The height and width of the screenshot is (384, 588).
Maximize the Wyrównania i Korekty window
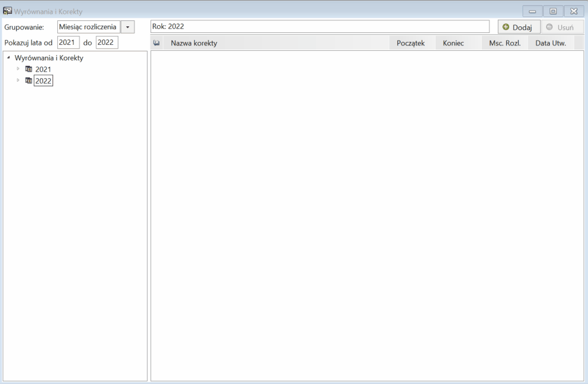click(553, 11)
